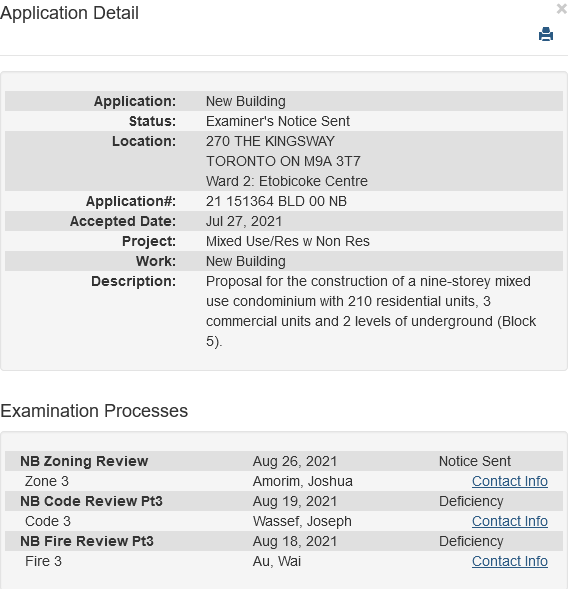Screen dimensions: 568x589
Task: Close the Application Detail dialog
Action: click(562, 9)
